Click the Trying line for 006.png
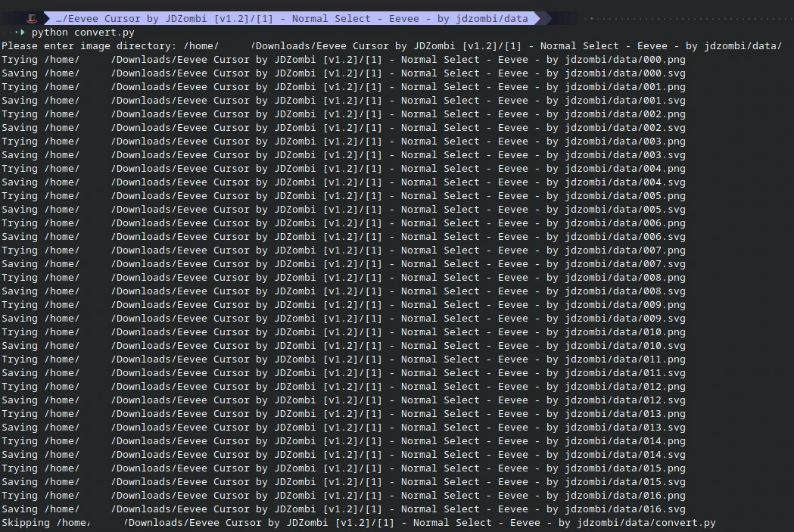Viewport: 794px width, 532px height. 344,223
